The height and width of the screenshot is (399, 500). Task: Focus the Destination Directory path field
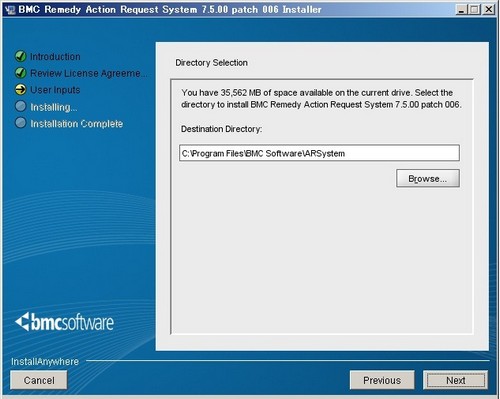pos(319,153)
